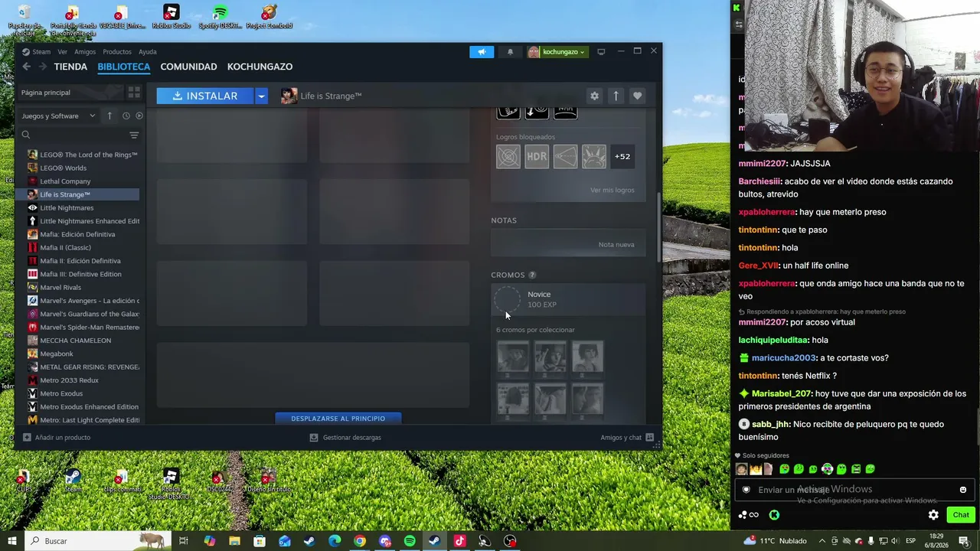Send message with green Chat button
The image size is (980, 551).
[961, 515]
